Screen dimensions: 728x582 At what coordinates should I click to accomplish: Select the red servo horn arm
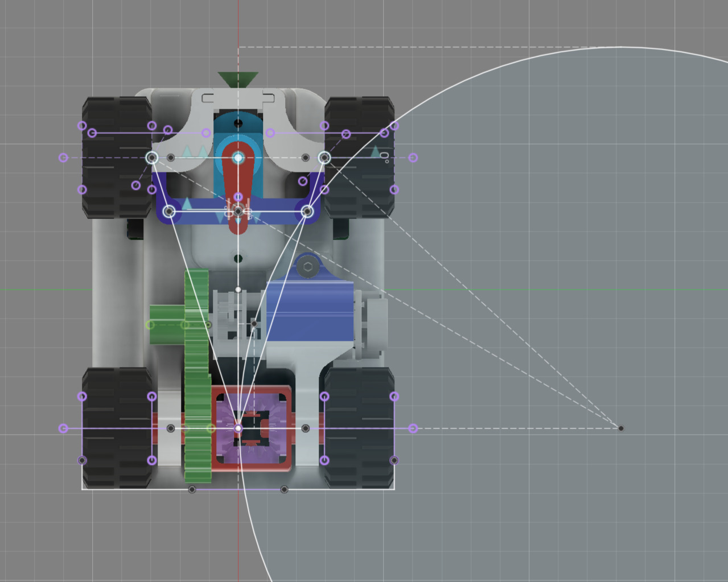point(238,188)
